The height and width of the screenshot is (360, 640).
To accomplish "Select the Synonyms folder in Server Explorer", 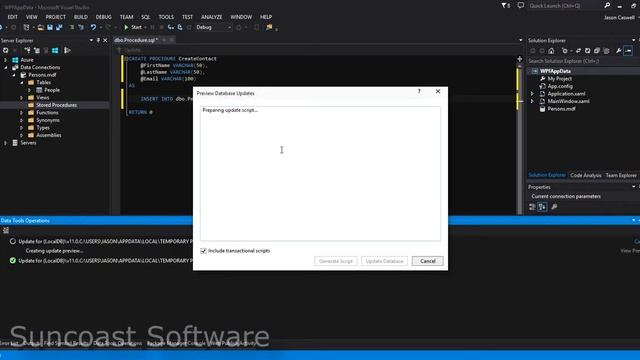I will pos(48,120).
